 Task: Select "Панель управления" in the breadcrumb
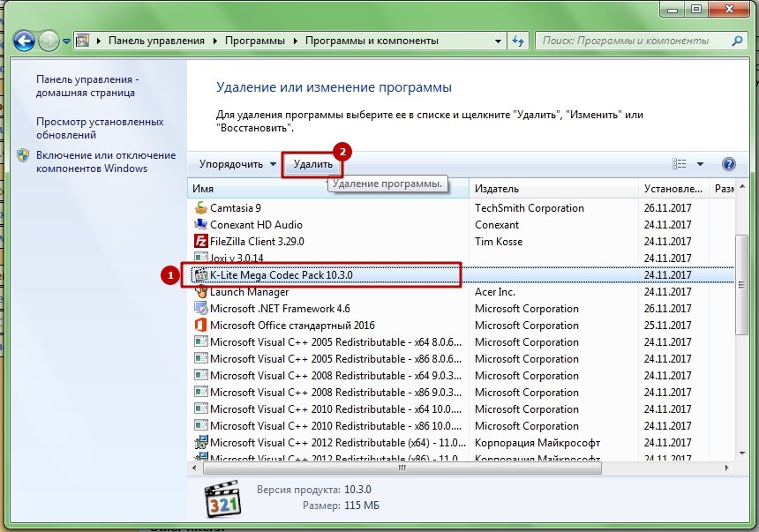(156, 41)
